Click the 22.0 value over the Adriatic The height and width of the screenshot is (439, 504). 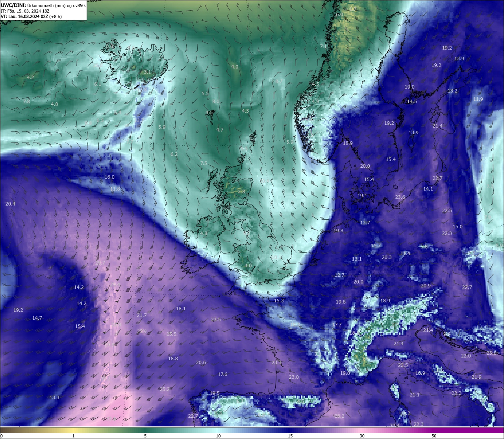point(466,356)
